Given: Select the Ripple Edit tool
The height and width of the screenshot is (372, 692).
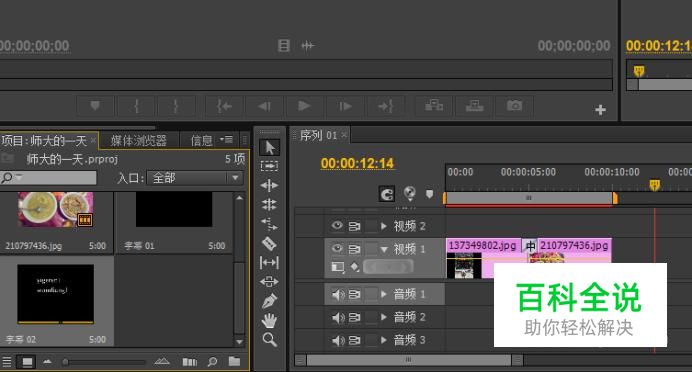Looking at the screenshot, I should tap(269, 185).
